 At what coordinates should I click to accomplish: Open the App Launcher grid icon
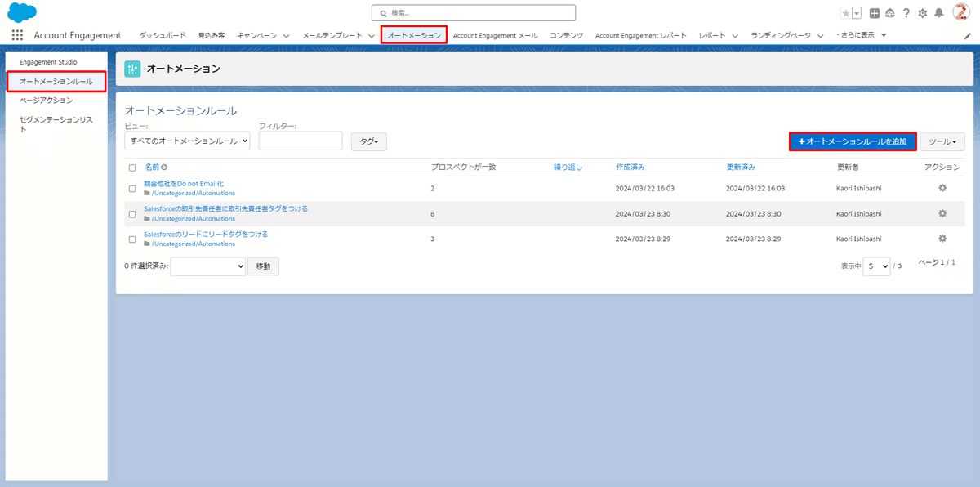[x=17, y=35]
